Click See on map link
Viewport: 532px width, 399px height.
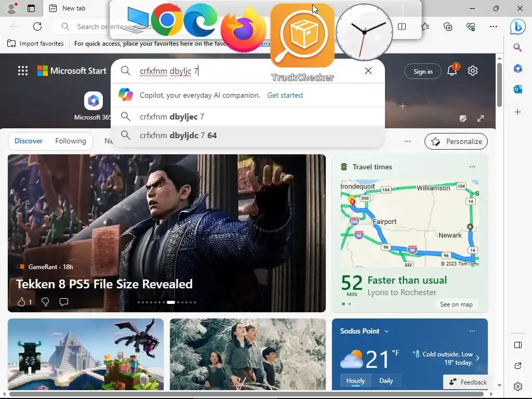click(456, 304)
